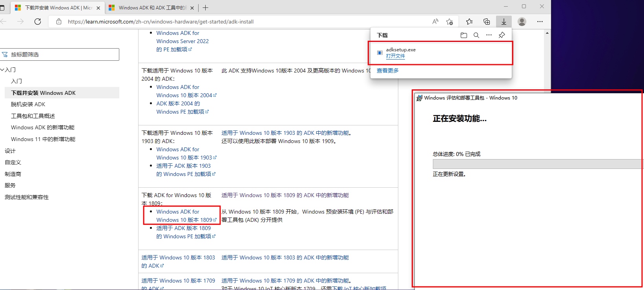Click the adksetup.exe file name
Viewport: 644px width, 290px height.
coord(401,50)
